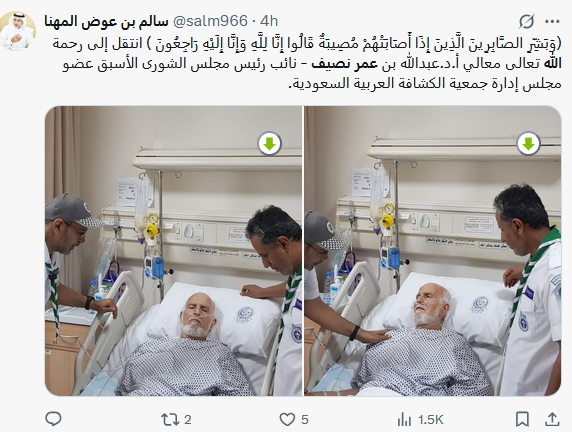The image size is (572, 432).
Task: Open the 4h timestamp link
Action: 269,21
